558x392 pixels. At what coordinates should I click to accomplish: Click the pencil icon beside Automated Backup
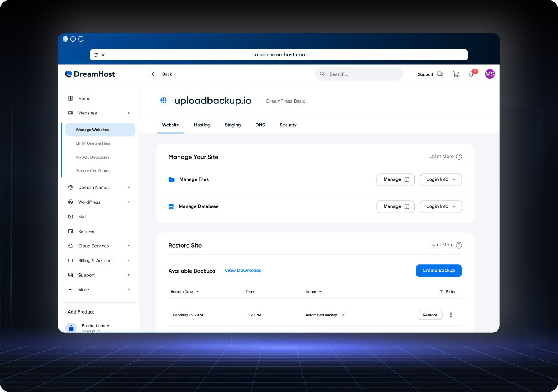(x=343, y=315)
